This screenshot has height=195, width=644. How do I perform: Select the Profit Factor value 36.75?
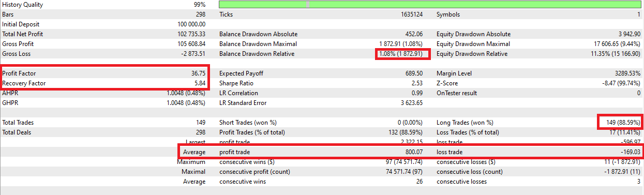198,73
